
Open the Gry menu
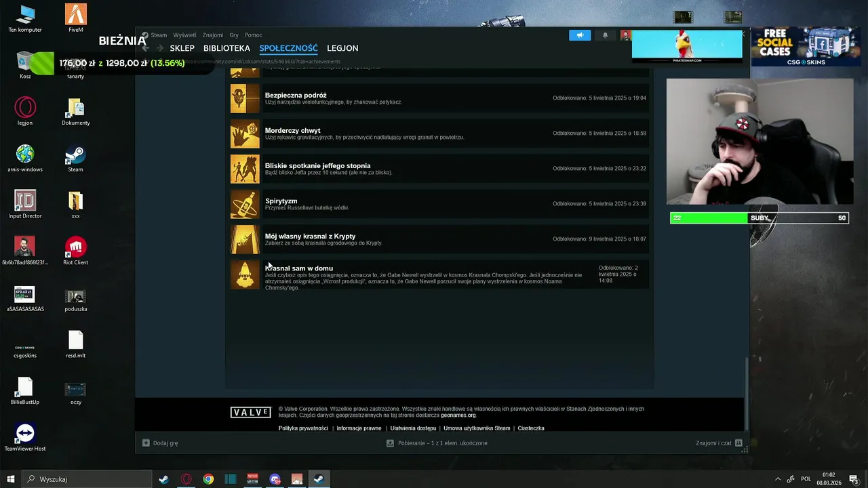[234, 35]
